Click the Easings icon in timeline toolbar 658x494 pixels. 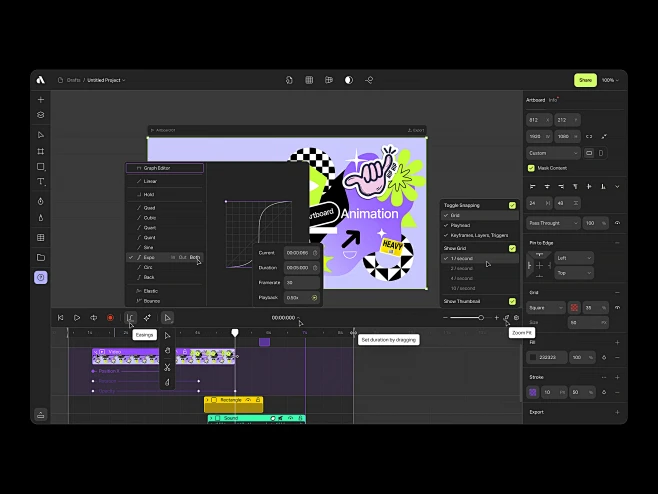pos(130,318)
